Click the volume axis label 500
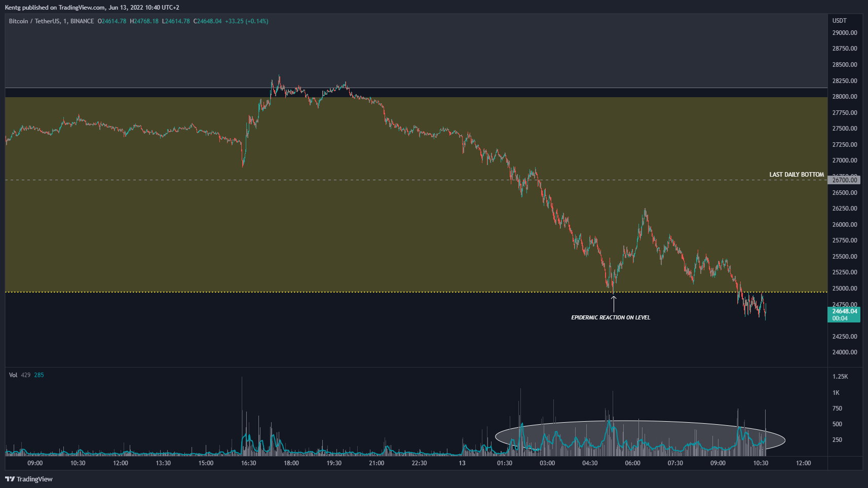 837,424
